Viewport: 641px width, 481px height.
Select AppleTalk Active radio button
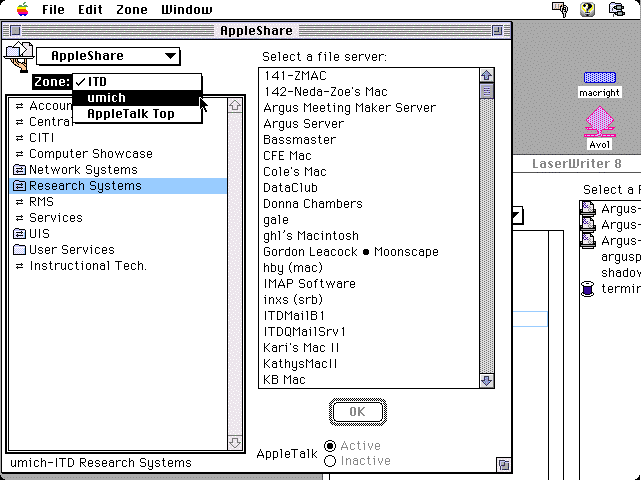click(x=330, y=445)
